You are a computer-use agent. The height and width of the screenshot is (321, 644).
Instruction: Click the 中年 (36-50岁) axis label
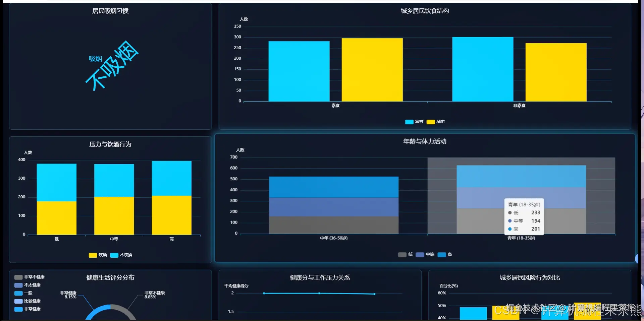pyautogui.click(x=334, y=238)
